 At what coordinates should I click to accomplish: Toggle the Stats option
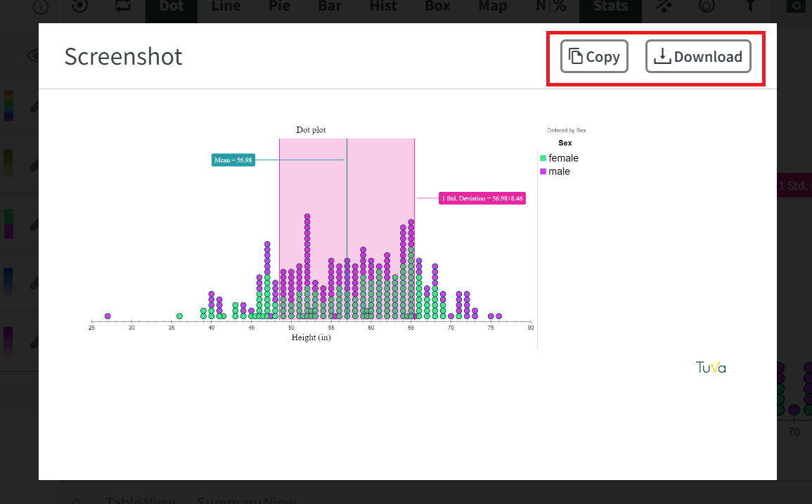coord(610,7)
